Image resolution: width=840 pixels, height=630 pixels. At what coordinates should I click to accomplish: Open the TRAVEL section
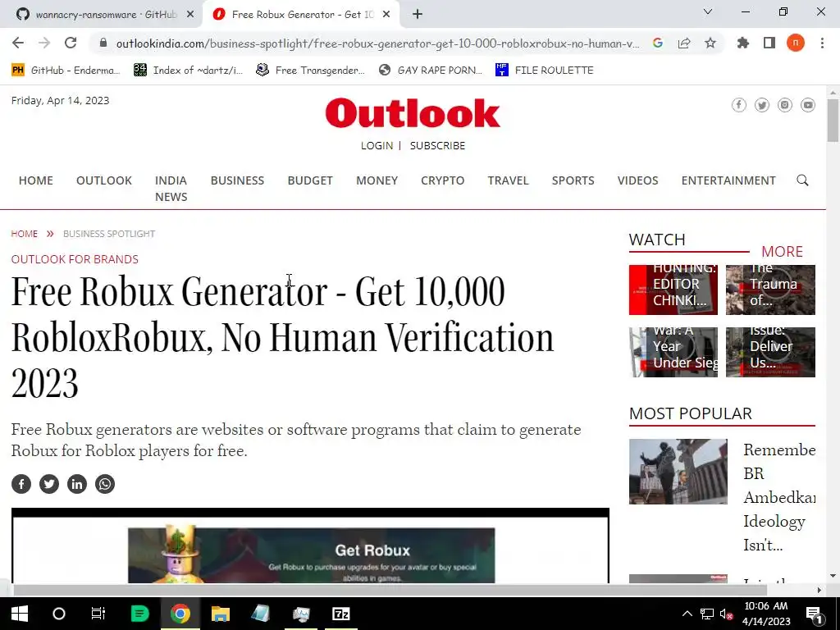(509, 180)
